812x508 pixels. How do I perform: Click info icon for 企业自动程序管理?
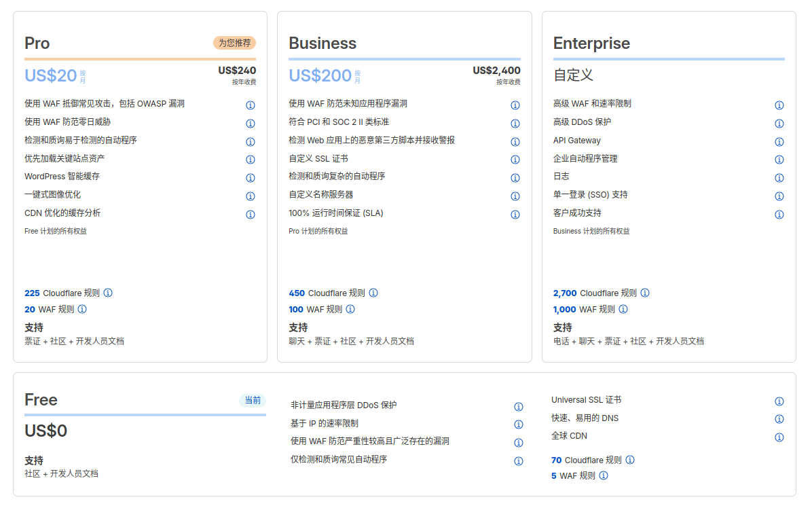(x=779, y=160)
